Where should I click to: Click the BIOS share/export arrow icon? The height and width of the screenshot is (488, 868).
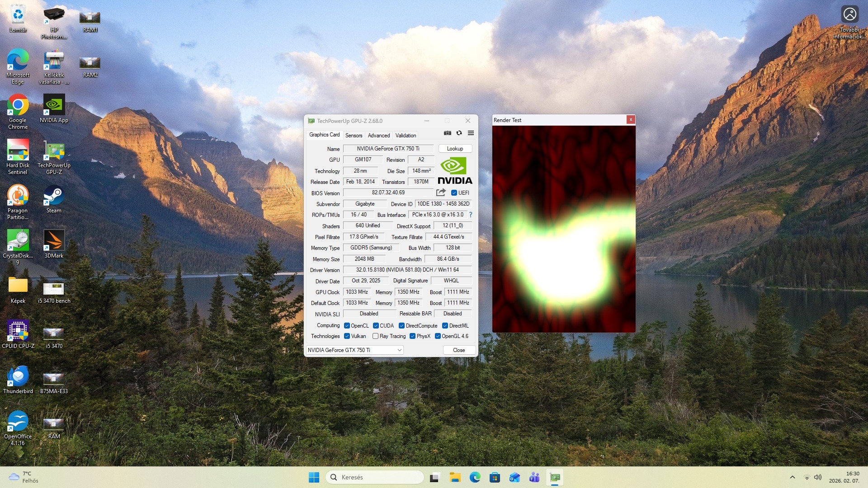tap(441, 192)
